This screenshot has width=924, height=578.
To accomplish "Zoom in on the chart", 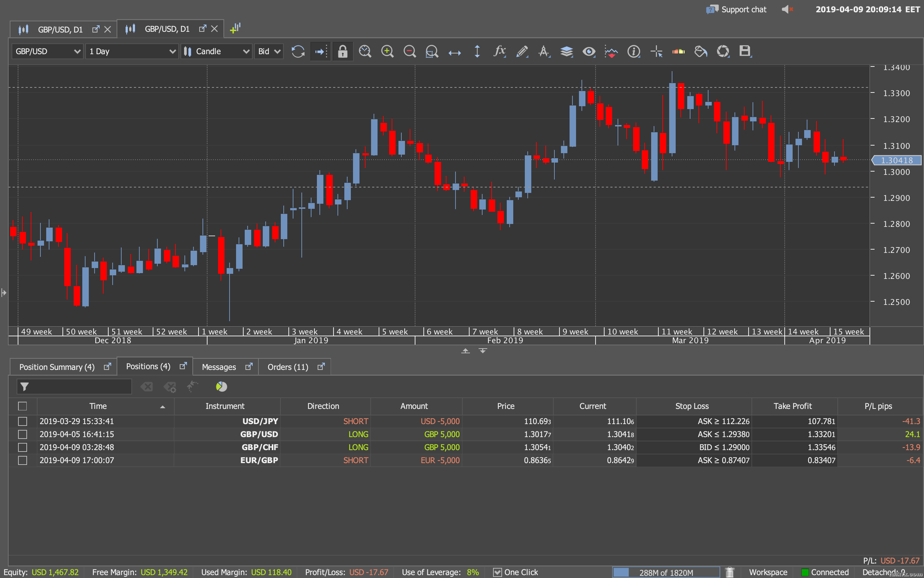I will pos(387,51).
